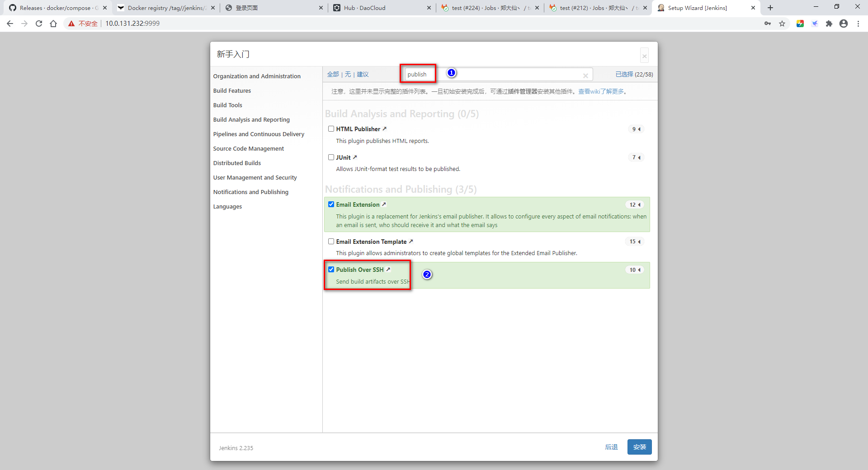Open Email Extension external link arrow
The width and height of the screenshot is (868, 470).
[x=384, y=204]
